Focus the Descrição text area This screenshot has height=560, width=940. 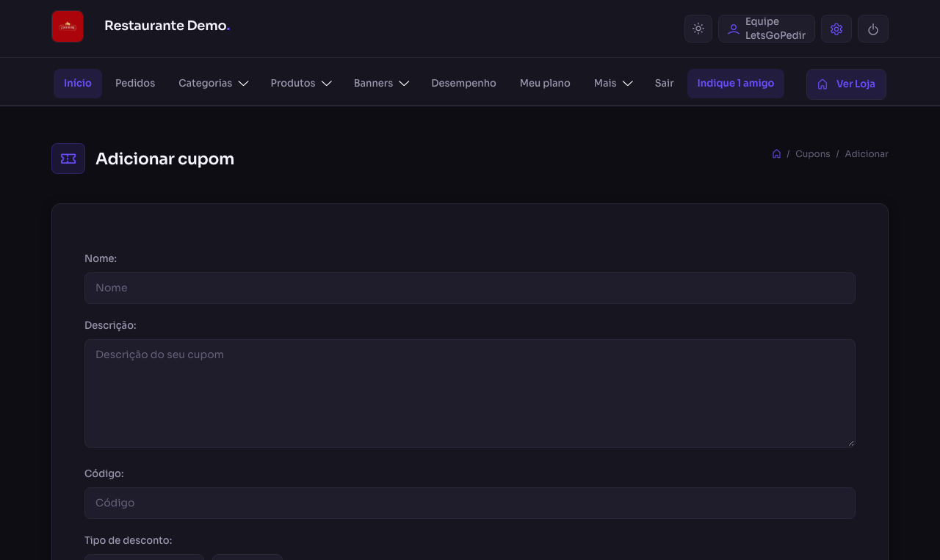(470, 393)
